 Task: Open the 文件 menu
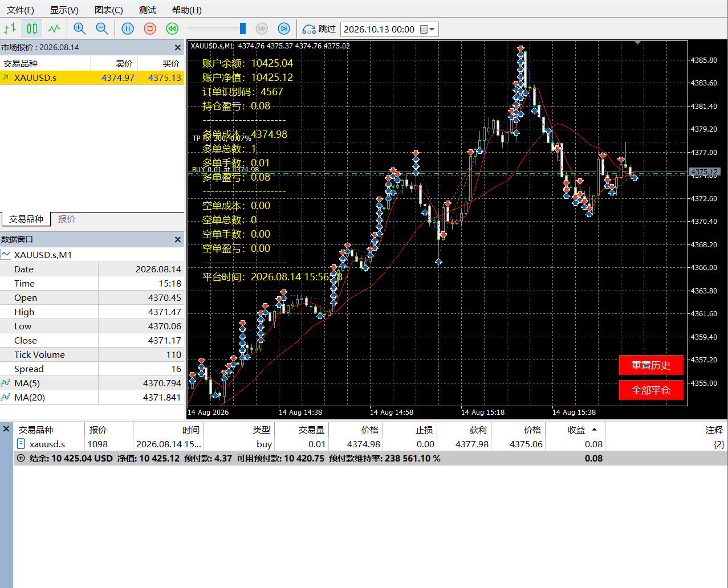pyautogui.click(x=21, y=10)
